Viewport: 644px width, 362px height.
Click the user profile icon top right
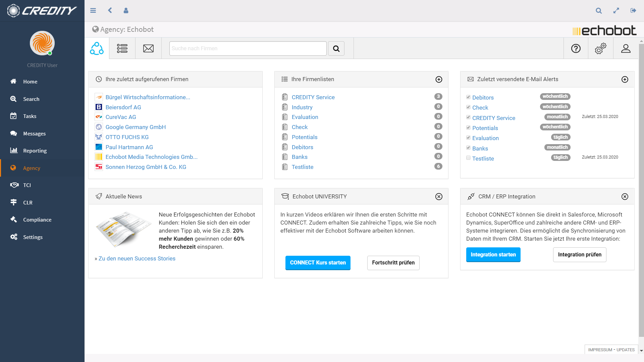point(626,48)
